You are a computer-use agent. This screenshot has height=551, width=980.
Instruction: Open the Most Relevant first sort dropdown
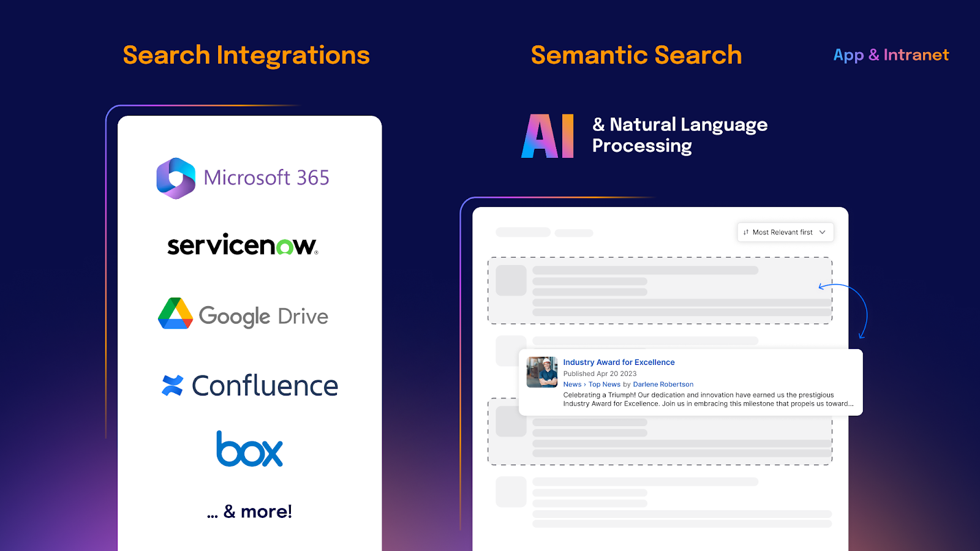pyautogui.click(x=785, y=232)
